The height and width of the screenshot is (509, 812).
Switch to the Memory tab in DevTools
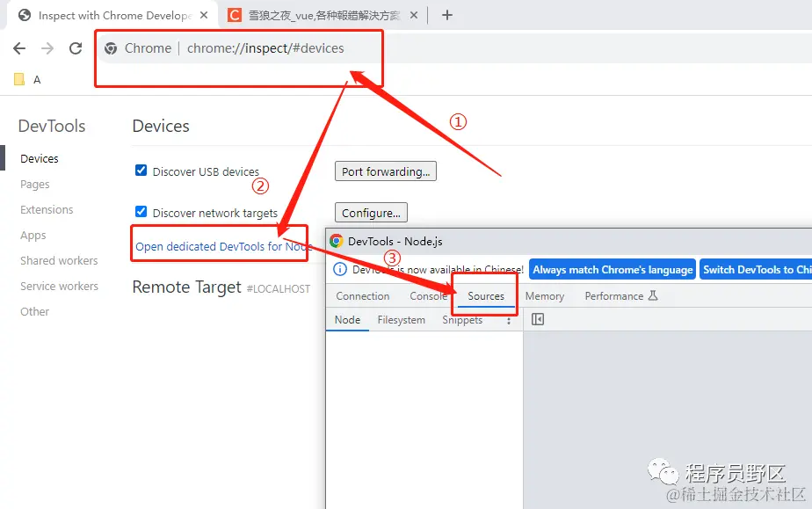pos(545,296)
